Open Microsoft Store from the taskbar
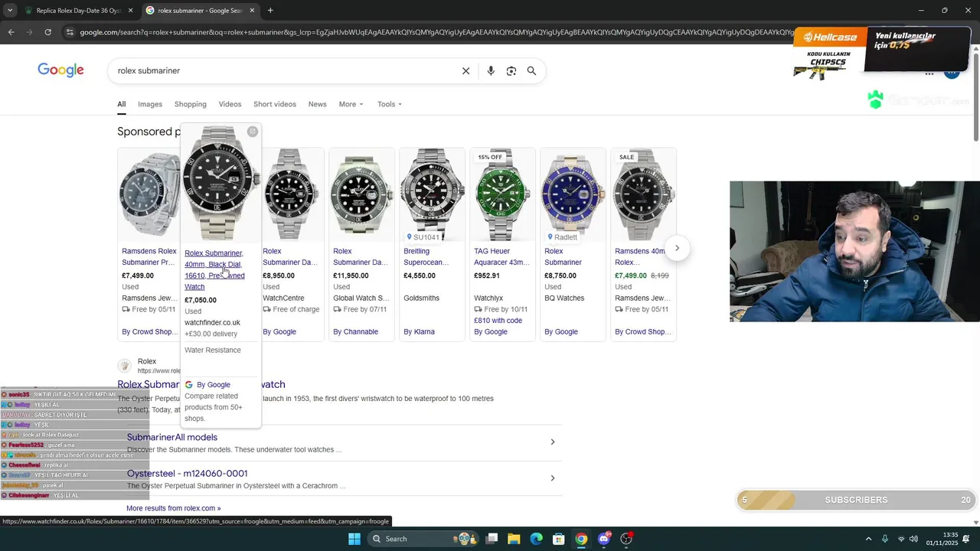Image resolution: width=980 pixels, height=551 pixels. click(559, 539)
